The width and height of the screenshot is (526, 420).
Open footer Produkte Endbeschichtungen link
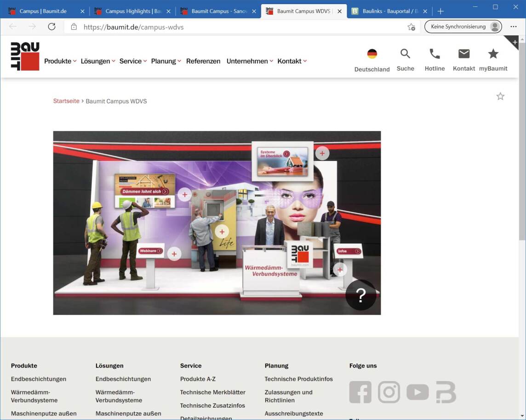tap(39, 379)
